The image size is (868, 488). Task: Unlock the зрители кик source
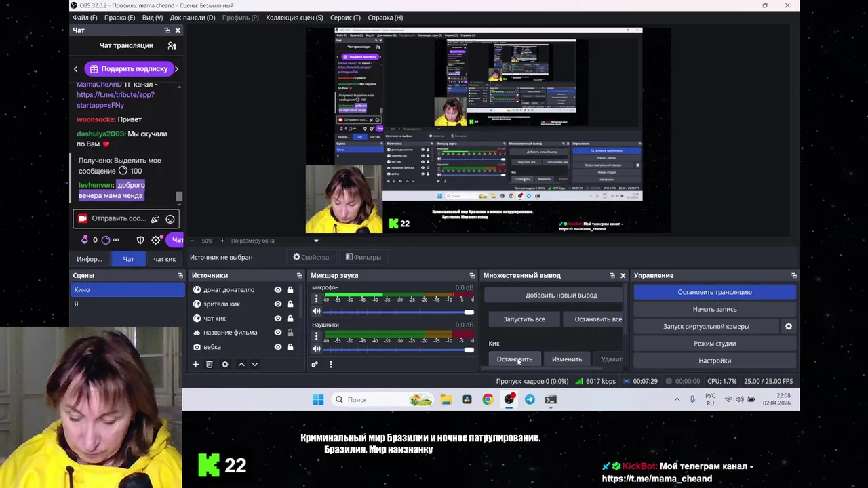(x=290, y=304)
